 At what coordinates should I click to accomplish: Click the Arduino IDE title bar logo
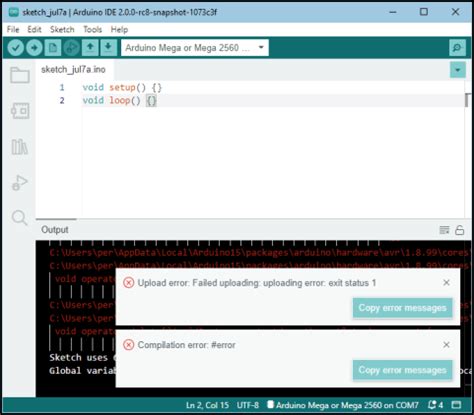coord(14,12)
